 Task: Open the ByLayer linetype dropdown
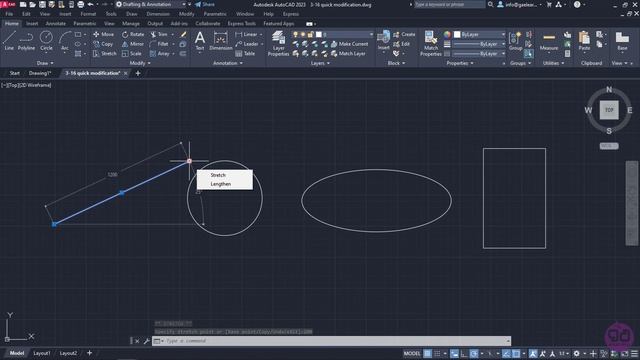tap(480, 53)
